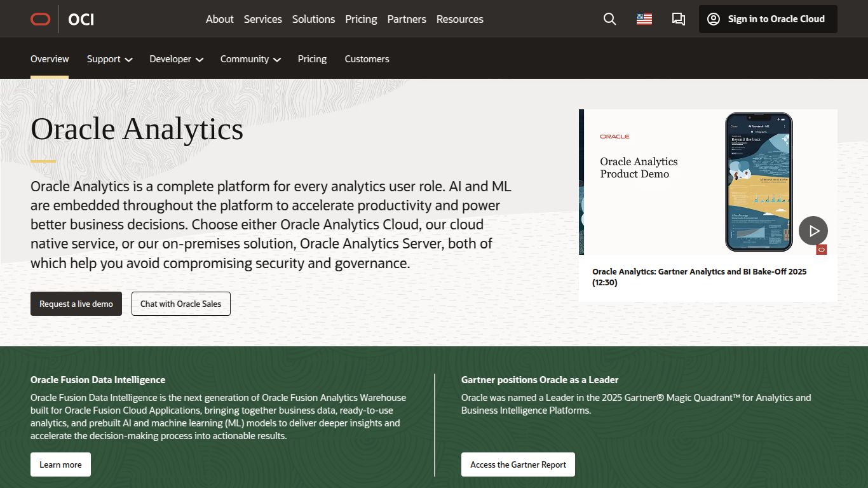Image resolution: width=868 pixels, height=488 pixels.
Task: Click Request a live demo
Action: tap(76, 304)
